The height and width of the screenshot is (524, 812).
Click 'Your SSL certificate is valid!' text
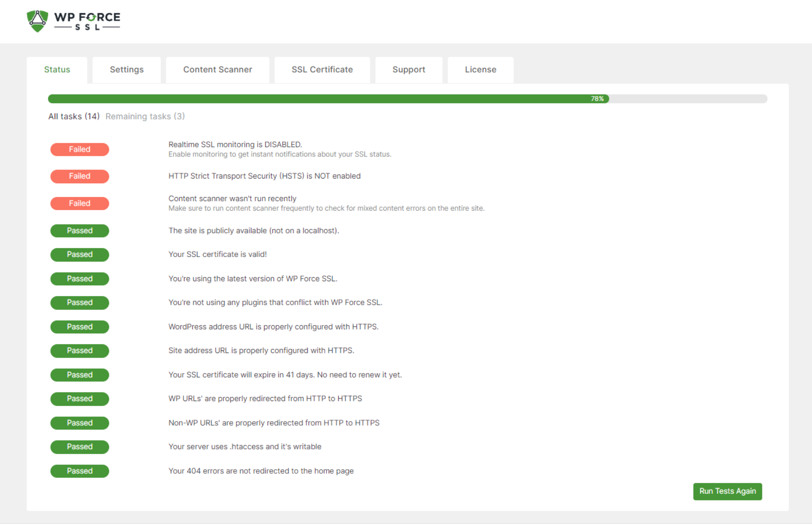click(218, 254)
